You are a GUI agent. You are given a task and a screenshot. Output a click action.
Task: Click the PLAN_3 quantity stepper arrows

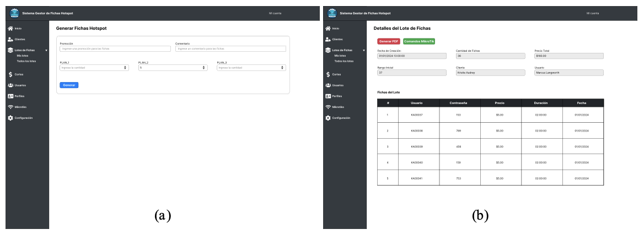[283, 68]
